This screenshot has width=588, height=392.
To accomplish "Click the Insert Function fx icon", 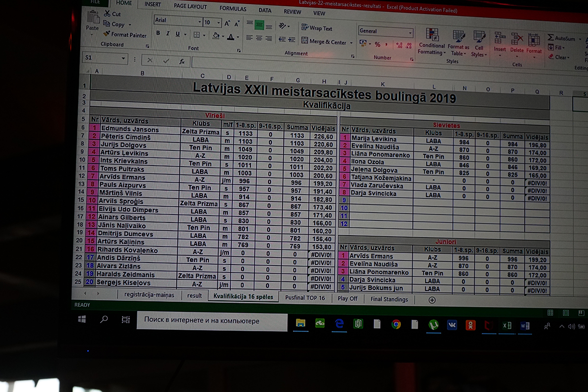I will [182, 61].
